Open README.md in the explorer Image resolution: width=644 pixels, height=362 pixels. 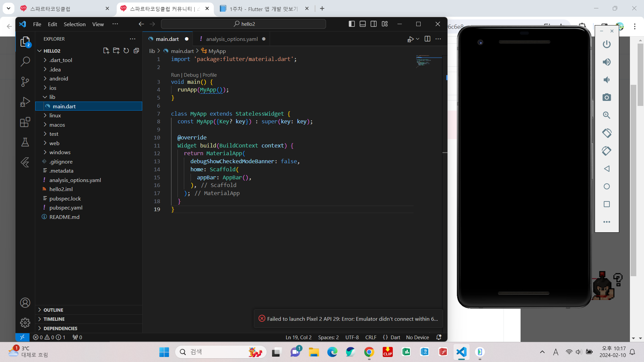(x=89, y=217)
